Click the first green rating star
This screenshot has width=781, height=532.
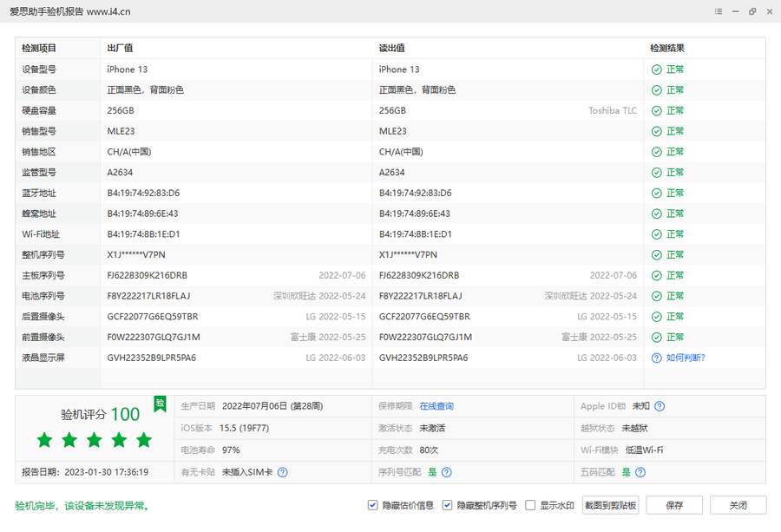coord(45,440)
